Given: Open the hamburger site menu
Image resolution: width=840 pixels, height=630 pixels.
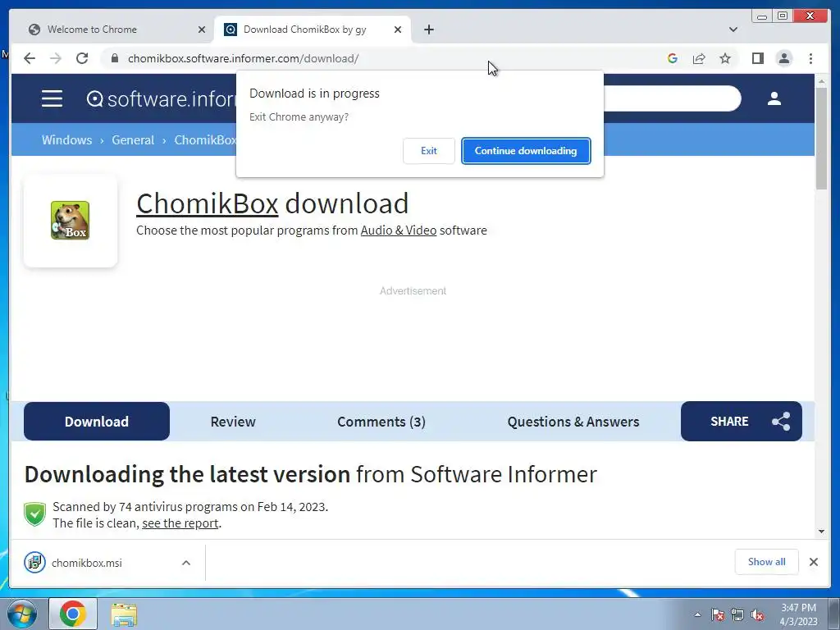Looking at the screenshot, I should (x=52, y=98).
